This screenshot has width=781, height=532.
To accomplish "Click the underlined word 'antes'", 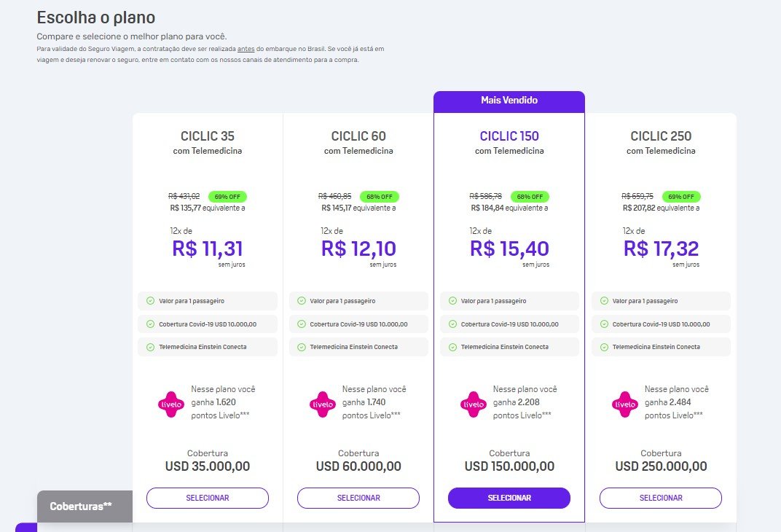I will click(x=246, y=49).
